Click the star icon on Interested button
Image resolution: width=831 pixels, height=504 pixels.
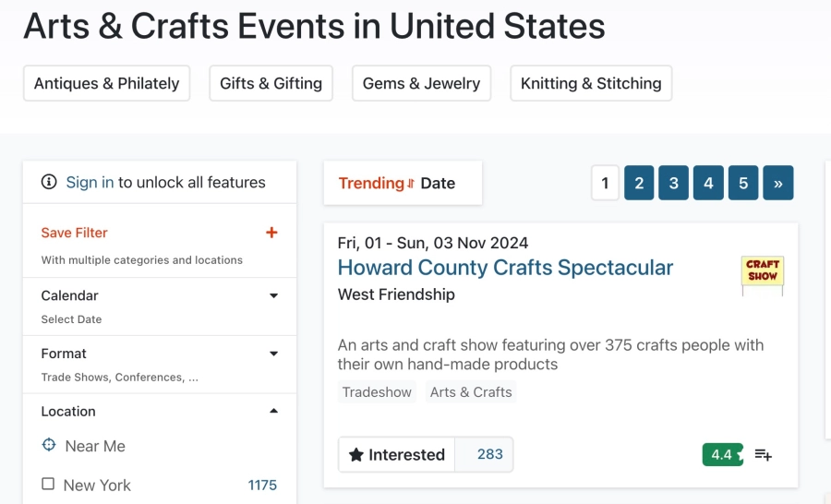tap(356, 455)
